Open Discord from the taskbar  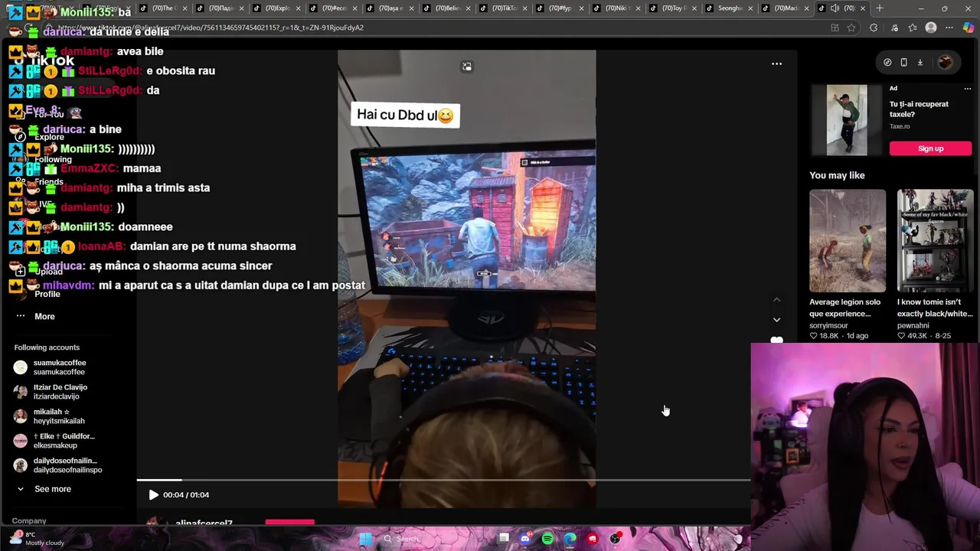click(525, 539)
